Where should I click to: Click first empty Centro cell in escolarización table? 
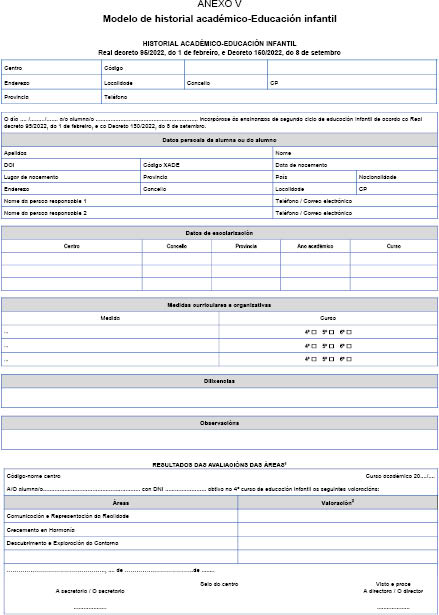pos(72,259)
